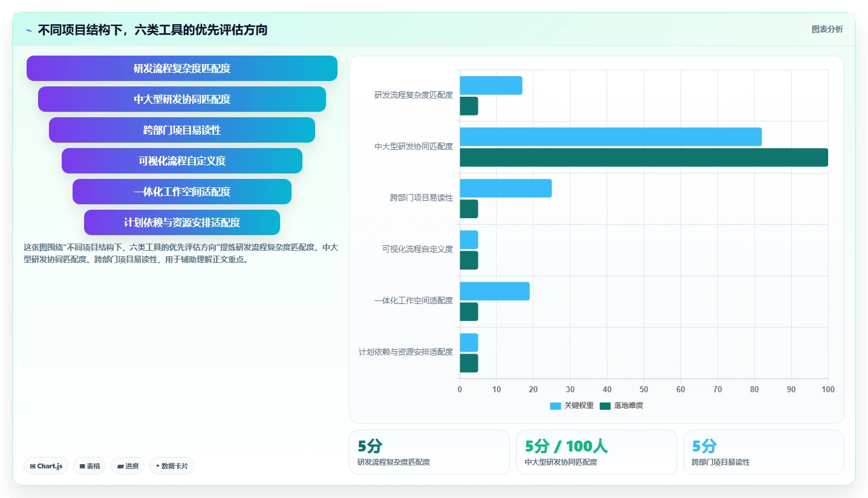Click the x-axis value 50
Screen dimensions: 868x498
[x=644, y=389]
